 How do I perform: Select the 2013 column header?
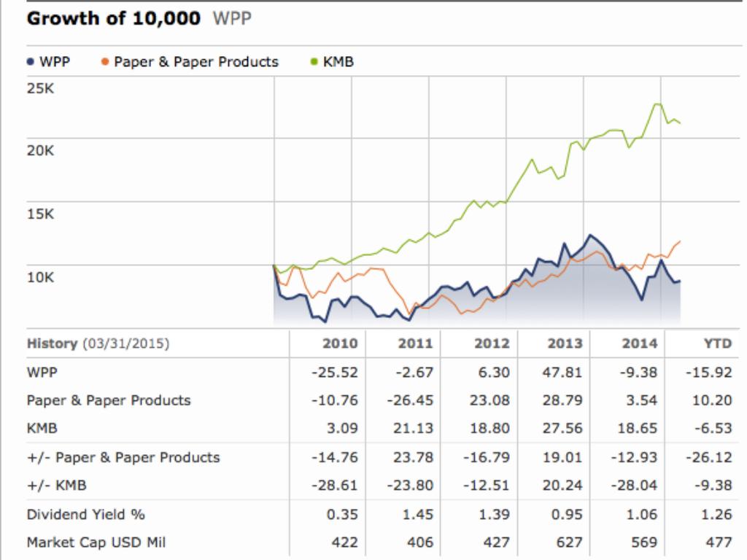(x=565, y=343)
